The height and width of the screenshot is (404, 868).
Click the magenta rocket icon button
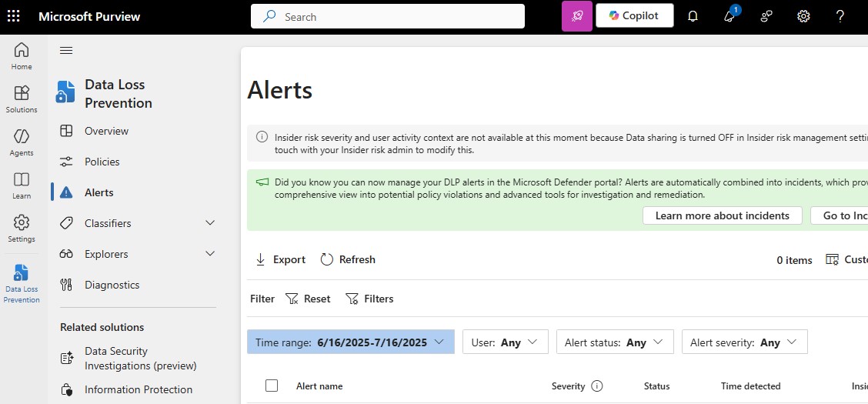(x=577, y=16)
